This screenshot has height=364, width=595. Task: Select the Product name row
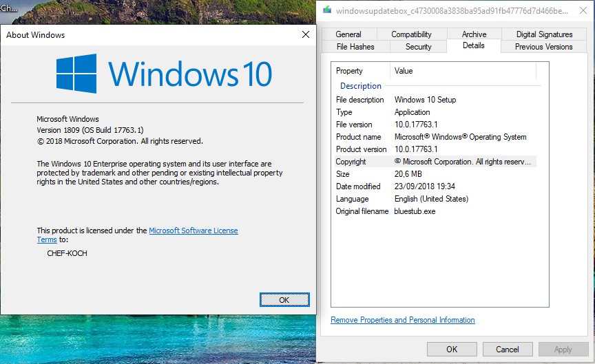[x=436, y=137]
